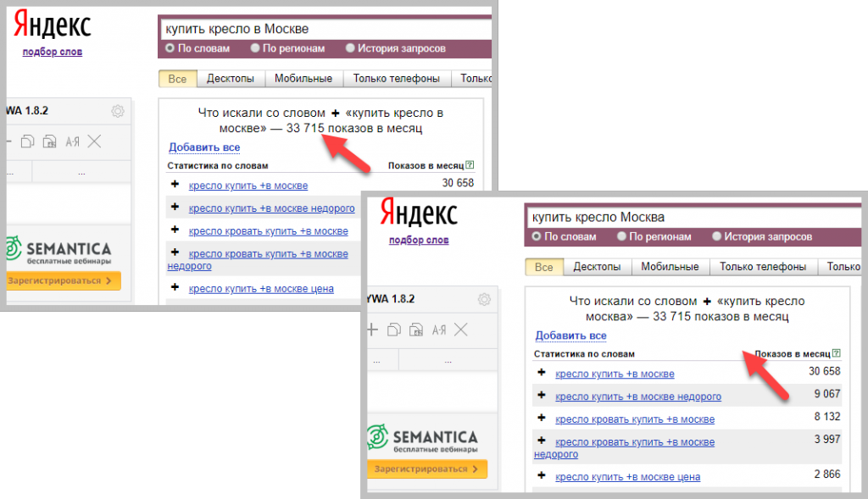Click '30 658' value in 'купить кресло в Москве' window
The height and width of the screenshot is (499, 868).
click(458, 182)
